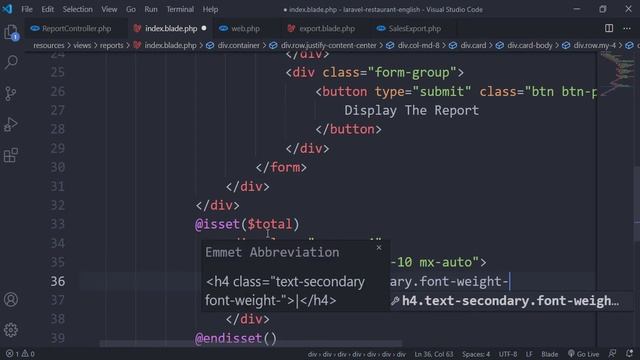Open the Explorer view in activity bar

click(x=11, y=32)
